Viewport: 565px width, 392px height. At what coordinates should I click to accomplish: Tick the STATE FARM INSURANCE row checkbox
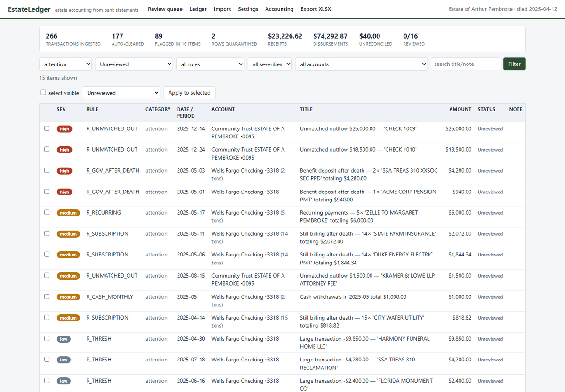coord(47,233)
